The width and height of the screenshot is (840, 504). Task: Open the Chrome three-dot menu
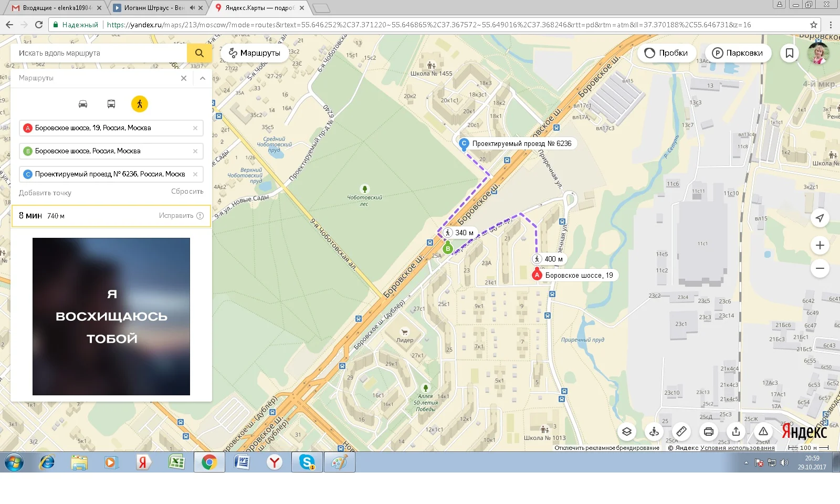(831, 25)
